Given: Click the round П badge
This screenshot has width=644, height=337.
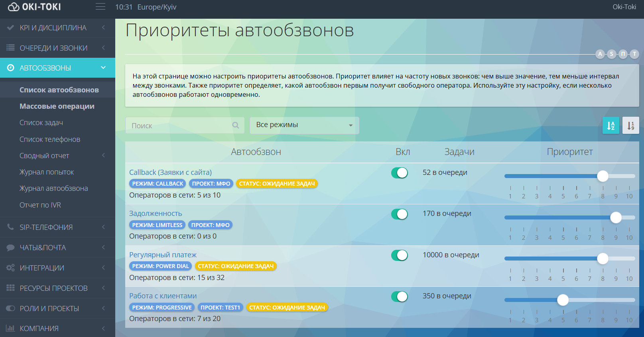Looking at the screenshot, I should 623,54.
